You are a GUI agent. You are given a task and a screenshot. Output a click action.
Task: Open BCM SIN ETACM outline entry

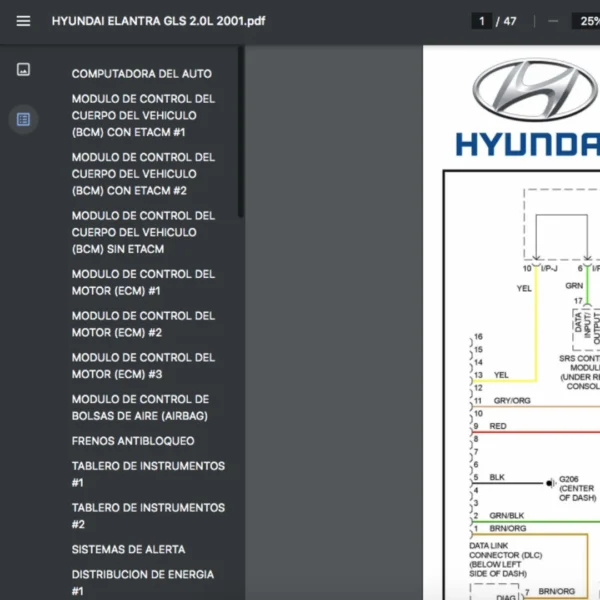coord(143,232)
